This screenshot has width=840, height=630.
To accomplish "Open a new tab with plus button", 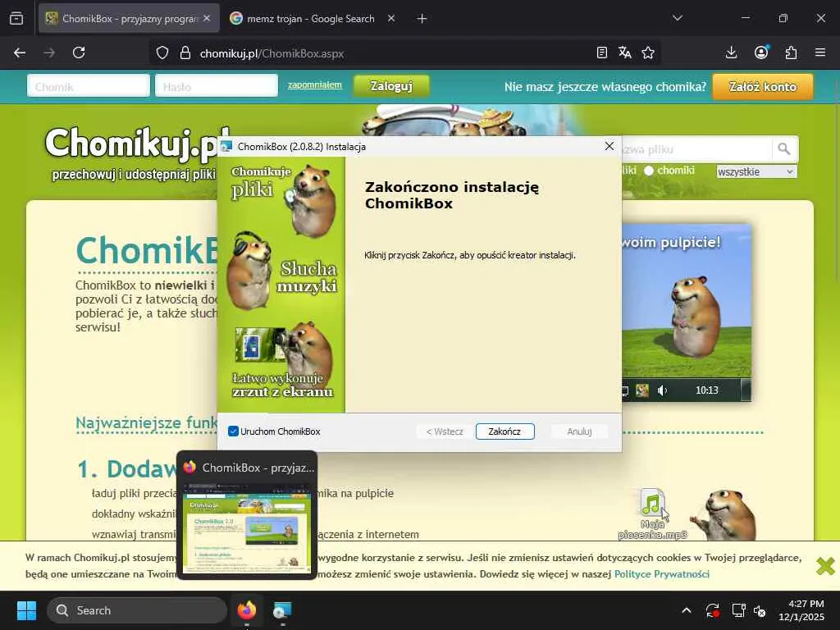I will pyautogui.click(x=422, y=19).
